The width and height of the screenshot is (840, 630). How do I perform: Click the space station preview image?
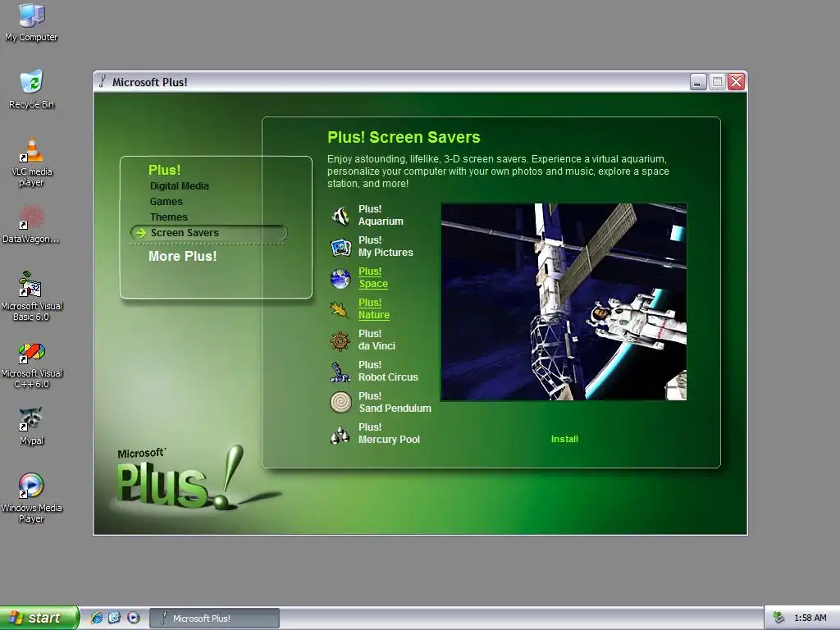tap(564, 302)
